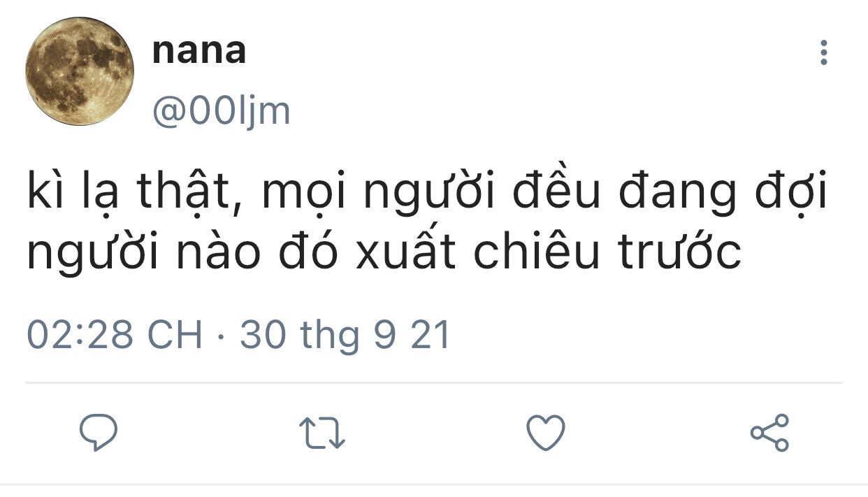
Task: Click the date 30 thg 9 21
Action: 345,335
